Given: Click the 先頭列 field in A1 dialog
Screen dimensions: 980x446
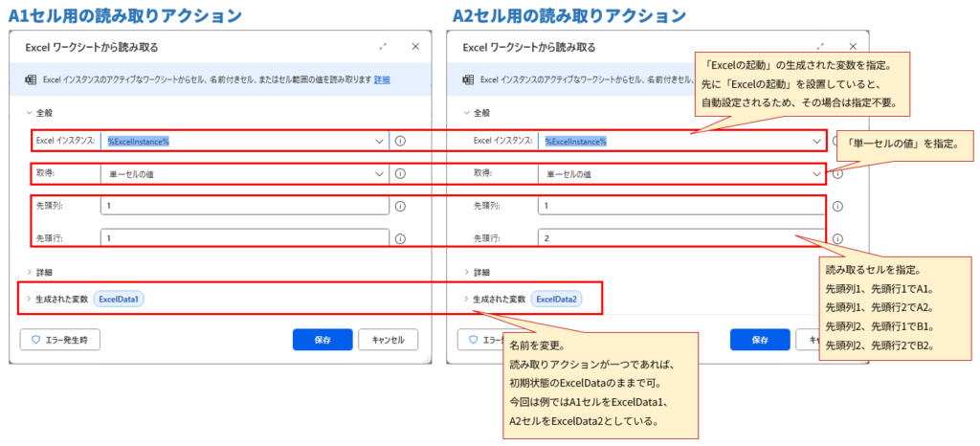Looking at the screenshot, I should click(244, 206).
